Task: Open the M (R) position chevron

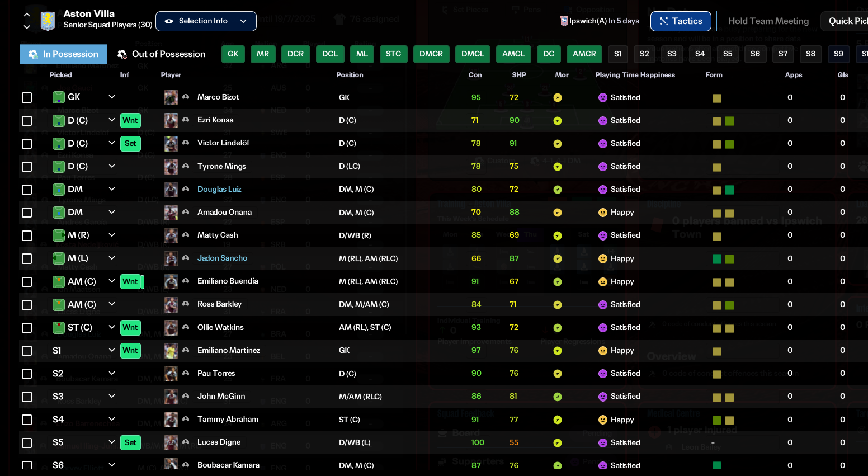Action: 112,235
